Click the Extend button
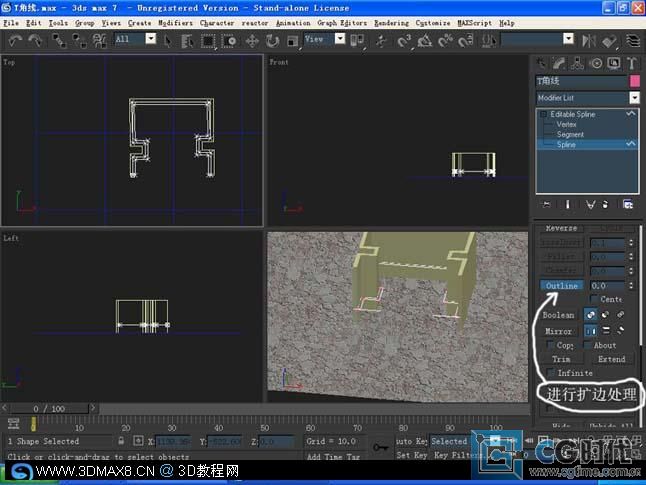The height and width of the screenshot is (485, 646). point(611,359)
